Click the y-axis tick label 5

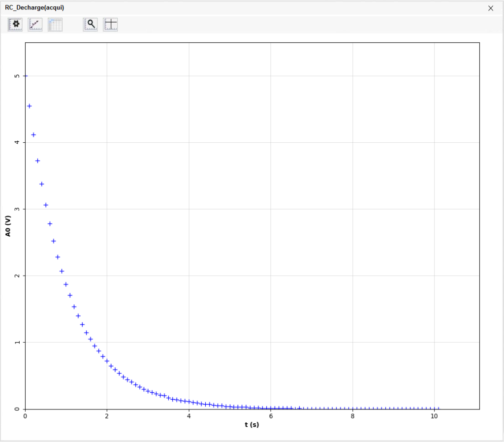pyautogui.click(x=17, y=76)
